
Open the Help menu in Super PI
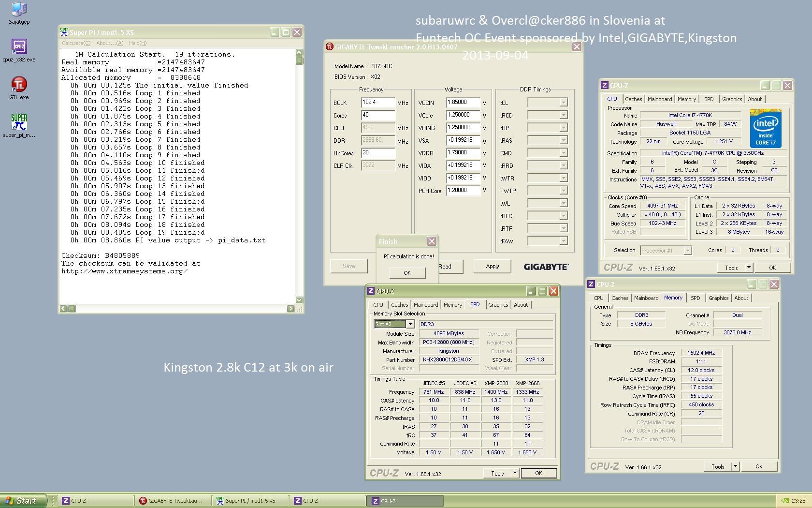click(x=138, y=43)
